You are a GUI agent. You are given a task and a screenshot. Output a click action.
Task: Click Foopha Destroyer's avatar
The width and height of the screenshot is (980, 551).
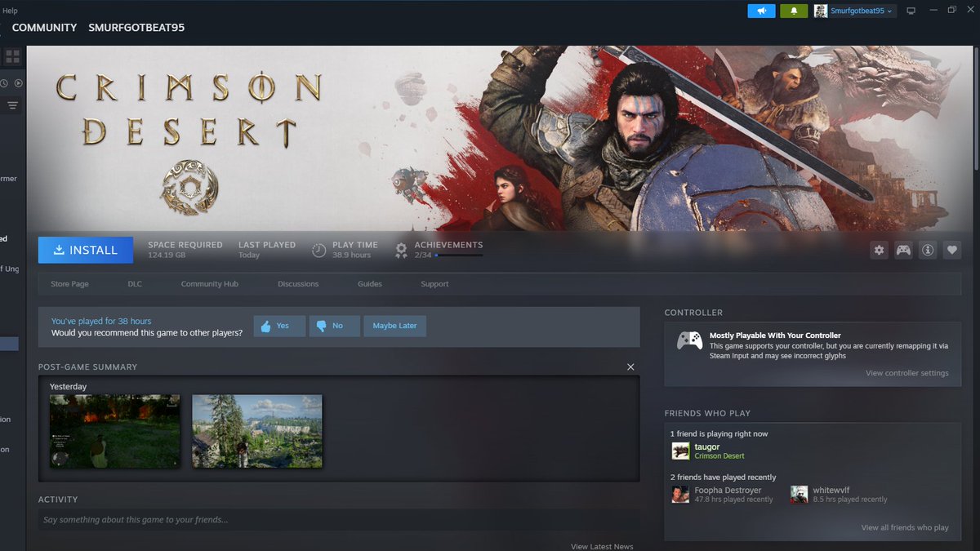coord(680,494)
